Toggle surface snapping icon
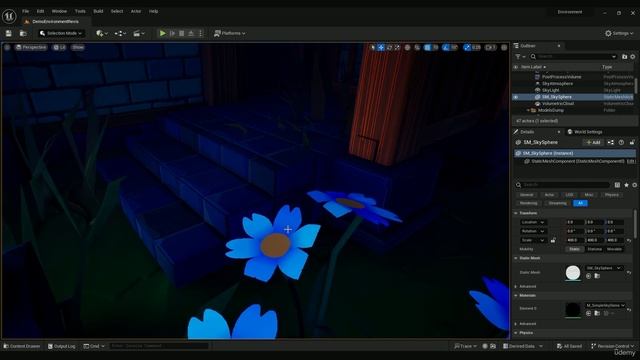This screenshot has width=640, height=360. coord(417,47)
